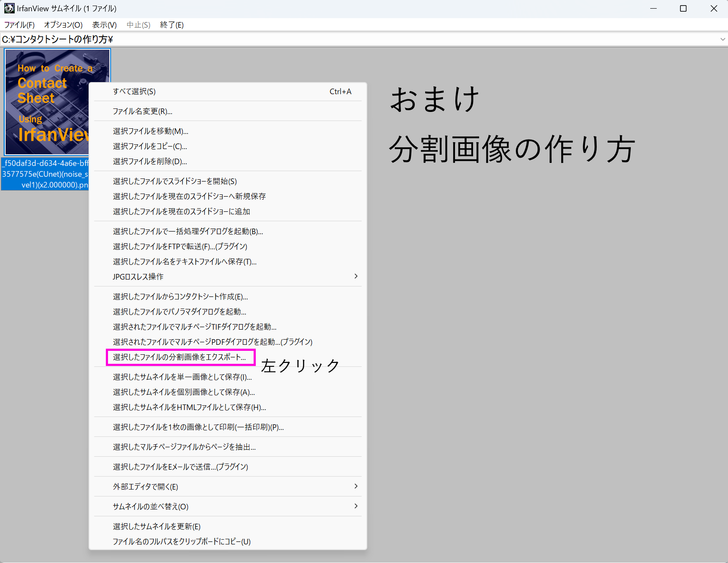Click 終了(E) in the menu bar
Viewport: 728px width, 563px height.
pos(172,25)
